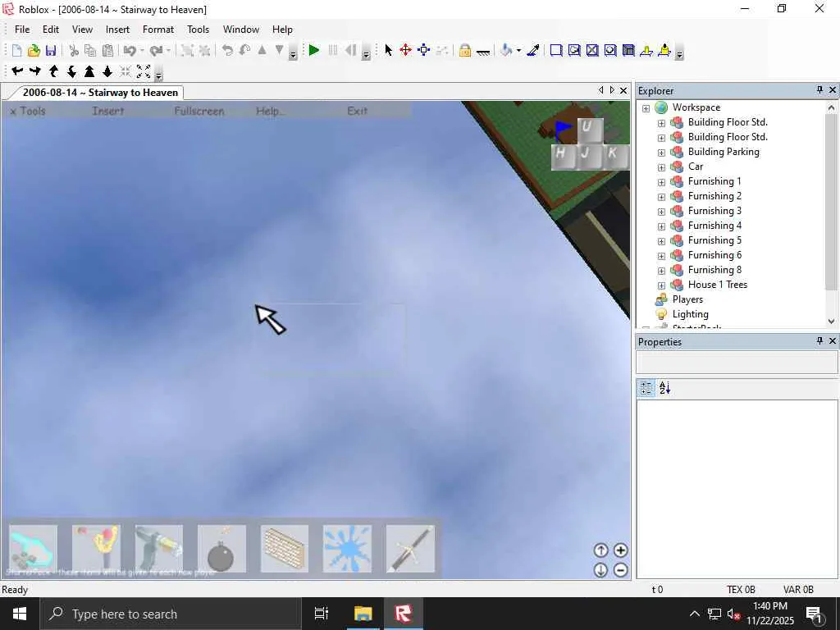Select the bomb tool thumbnail
This screenshot has height=630, width=840.
(221, 549)
